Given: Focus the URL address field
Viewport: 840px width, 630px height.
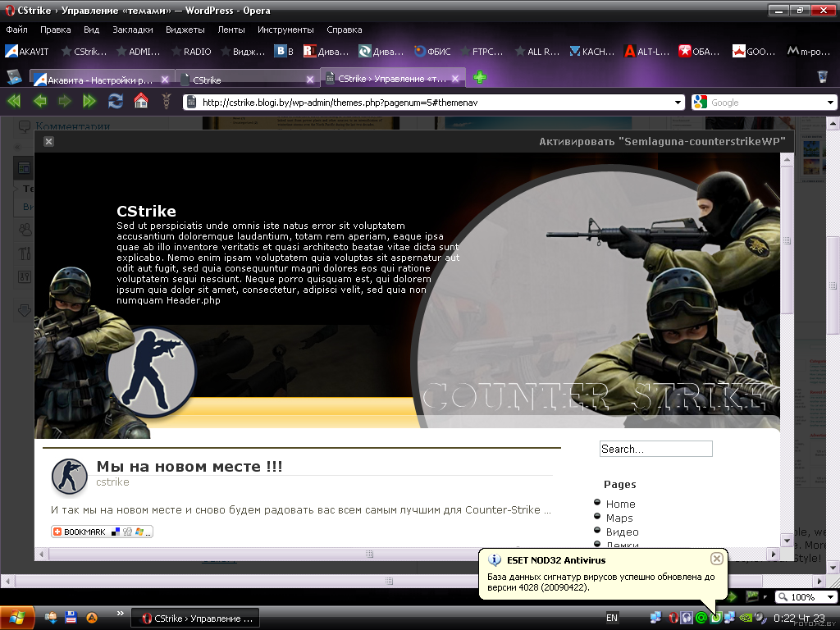Looking at the screenshot, I should [434, 103].
